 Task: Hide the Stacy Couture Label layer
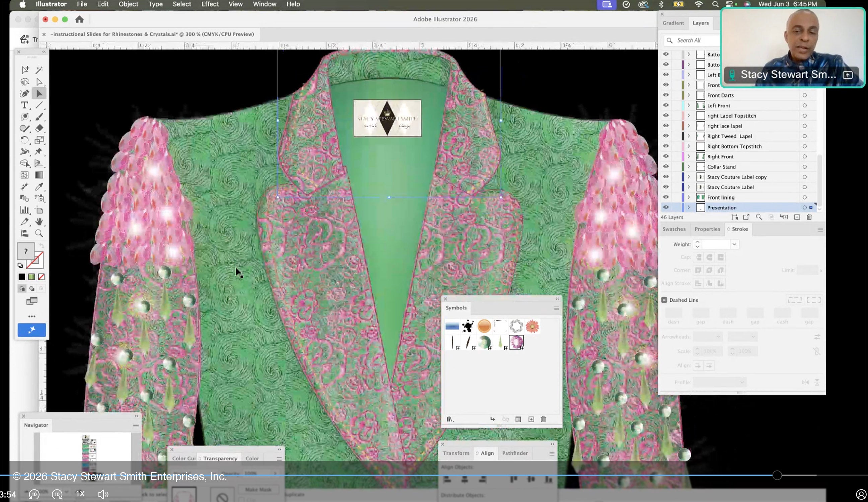[666, 187]
